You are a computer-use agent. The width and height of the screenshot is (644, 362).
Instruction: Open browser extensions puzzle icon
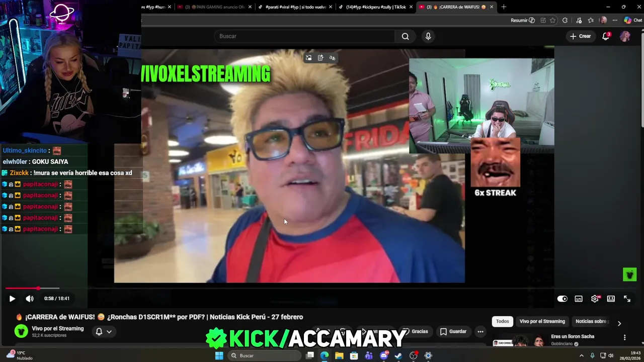[x=565, y=20]
